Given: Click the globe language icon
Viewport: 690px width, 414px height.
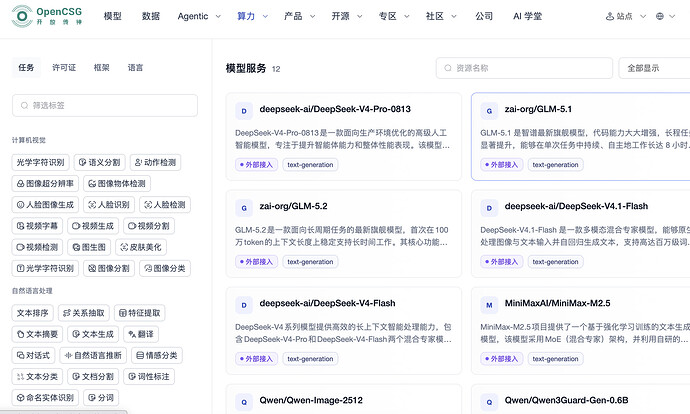Looking at the screenshot, I should click(660, 16).
